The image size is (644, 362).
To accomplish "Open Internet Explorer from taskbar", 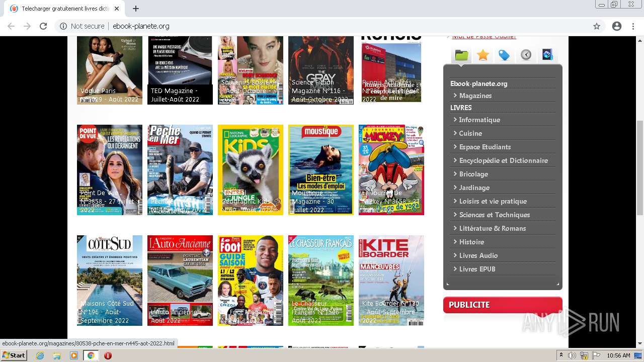I will (40, 355).
